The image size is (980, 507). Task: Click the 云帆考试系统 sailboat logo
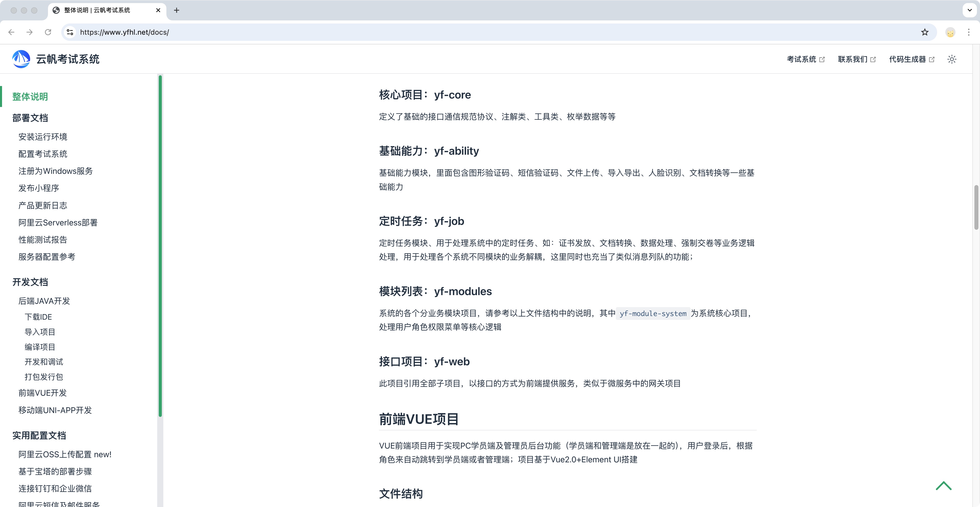coord(21,59)
